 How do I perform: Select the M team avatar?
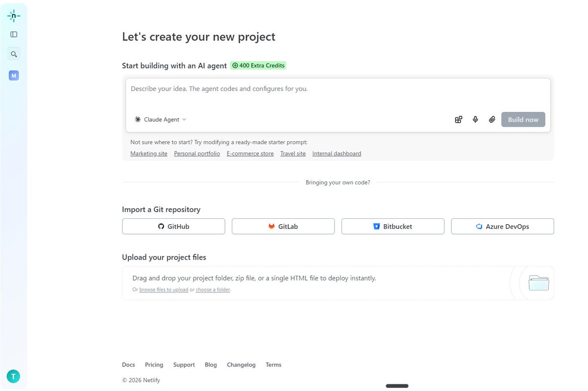(x=14, y=76)
